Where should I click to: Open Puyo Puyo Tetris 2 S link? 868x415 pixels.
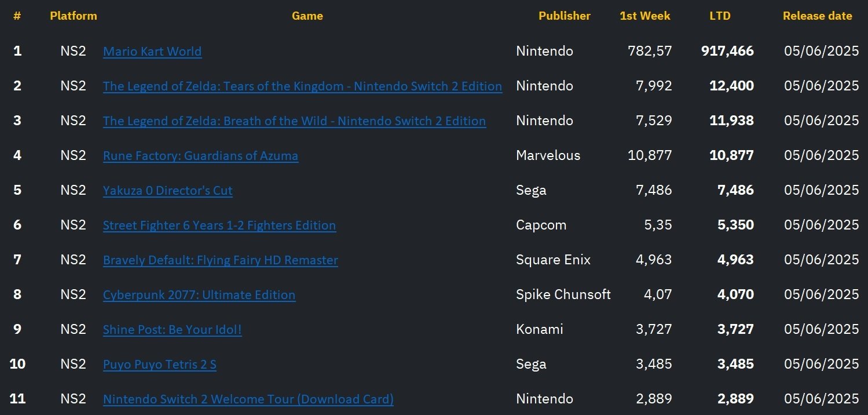point(160,365)
